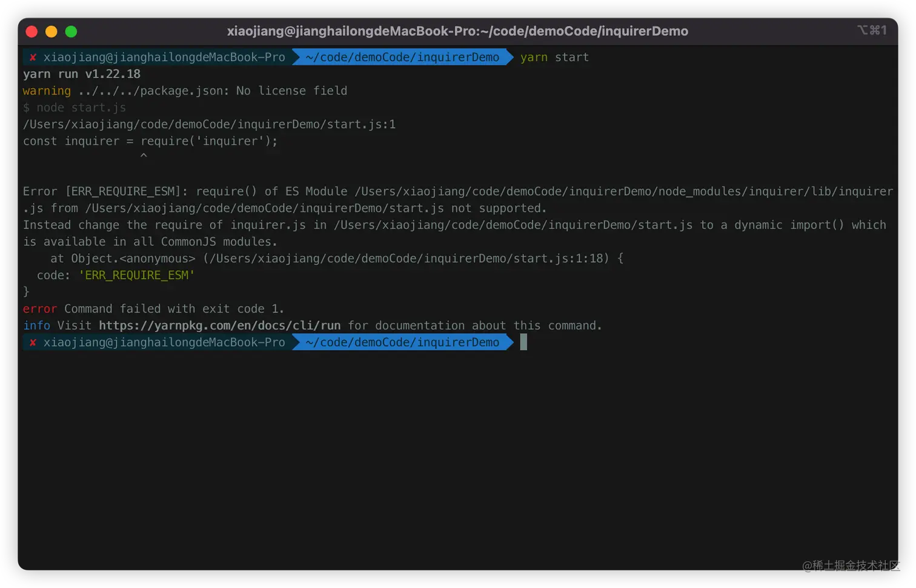Click the 'at Object.<anonymous>' stack trace line
The width and height of the screenshot is (916, 588).
pos(337,259)
